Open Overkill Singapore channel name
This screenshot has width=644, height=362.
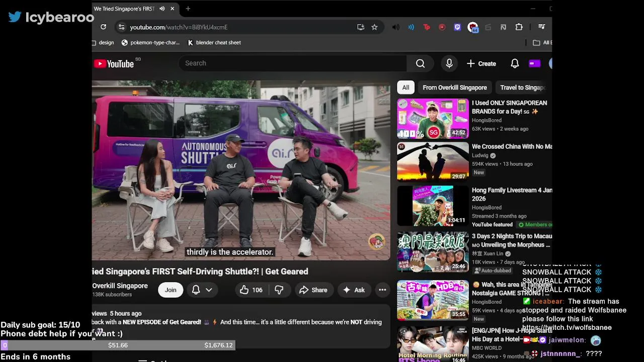pos(120,286)
